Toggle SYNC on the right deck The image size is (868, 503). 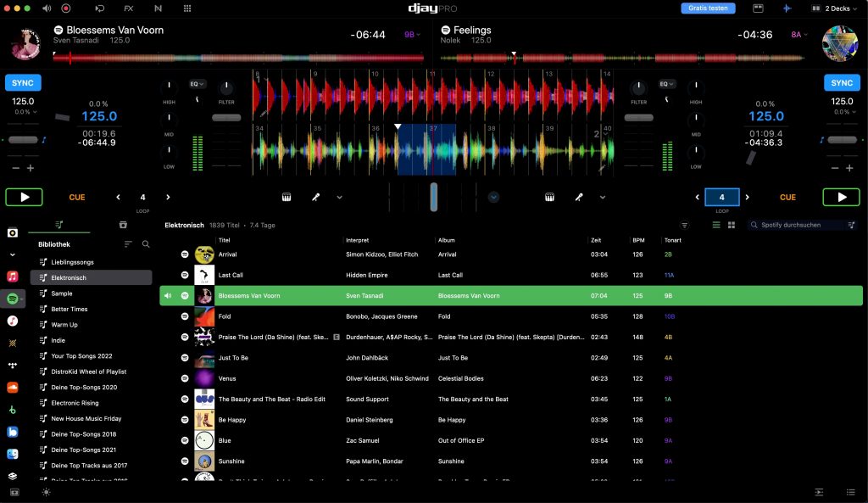click(x=842, y=83)
